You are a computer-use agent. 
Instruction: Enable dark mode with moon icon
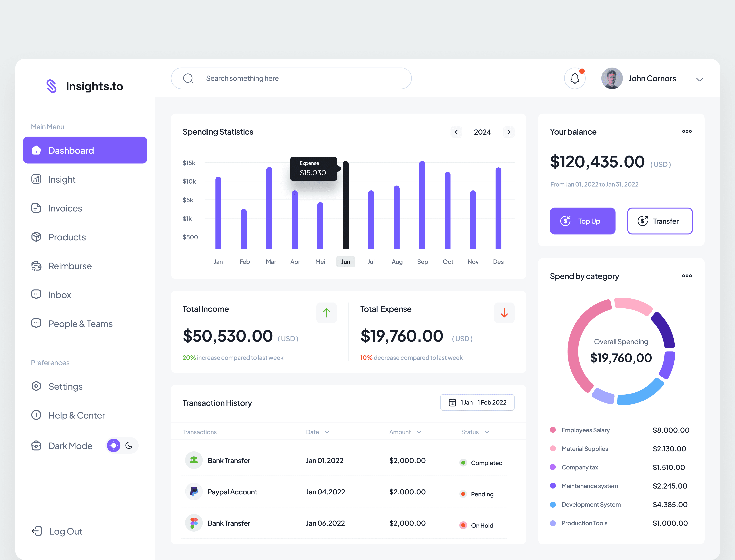click(129, 446)
